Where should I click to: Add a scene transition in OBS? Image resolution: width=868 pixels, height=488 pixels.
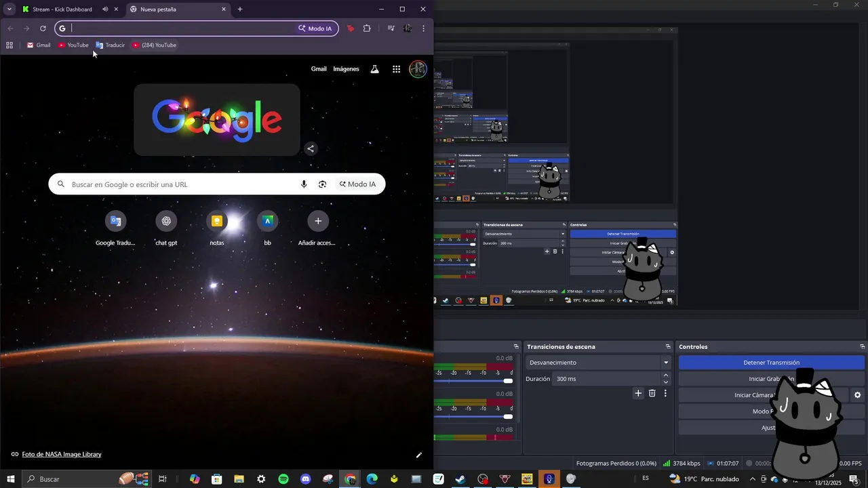pos(638,393)
